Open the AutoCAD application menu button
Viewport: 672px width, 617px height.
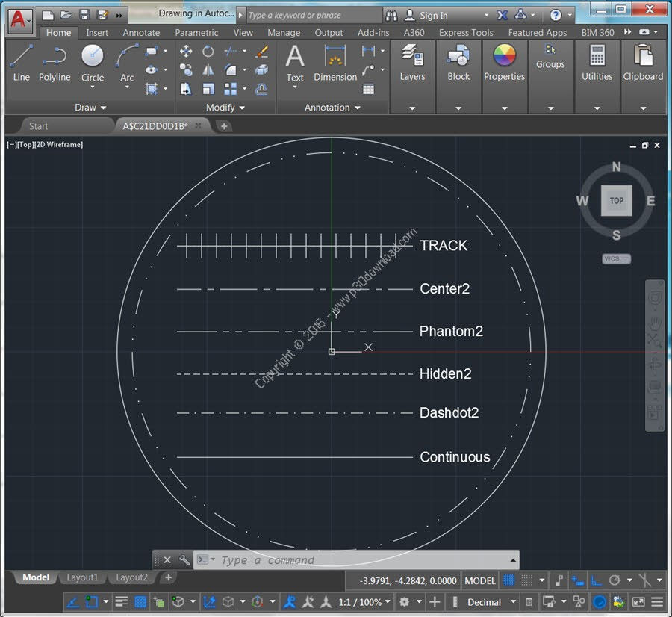tap(19, 19)
